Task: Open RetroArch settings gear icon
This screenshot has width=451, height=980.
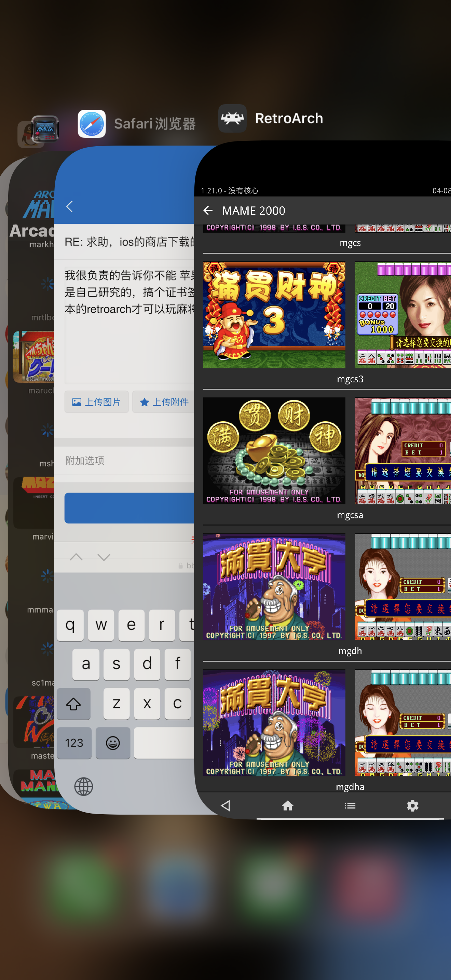Action: (412, 805)
